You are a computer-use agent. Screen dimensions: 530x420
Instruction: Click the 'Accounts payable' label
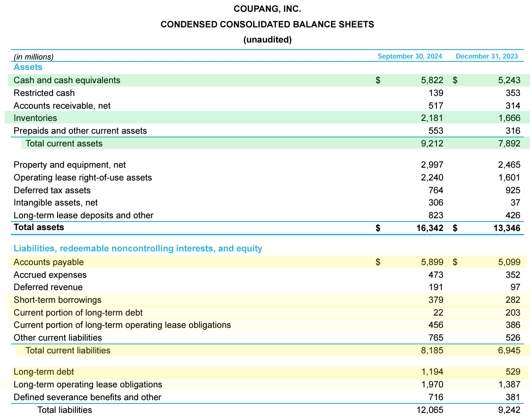(x=49, y=262)
